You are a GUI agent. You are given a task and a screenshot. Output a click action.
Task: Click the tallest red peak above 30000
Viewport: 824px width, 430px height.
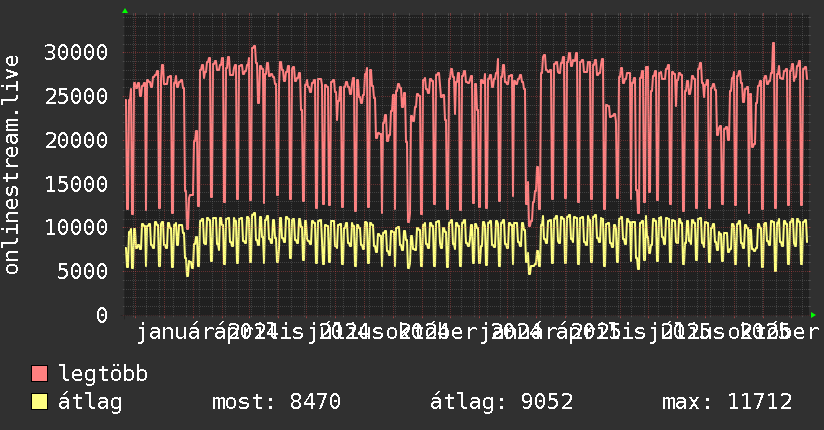pos(773,44)
